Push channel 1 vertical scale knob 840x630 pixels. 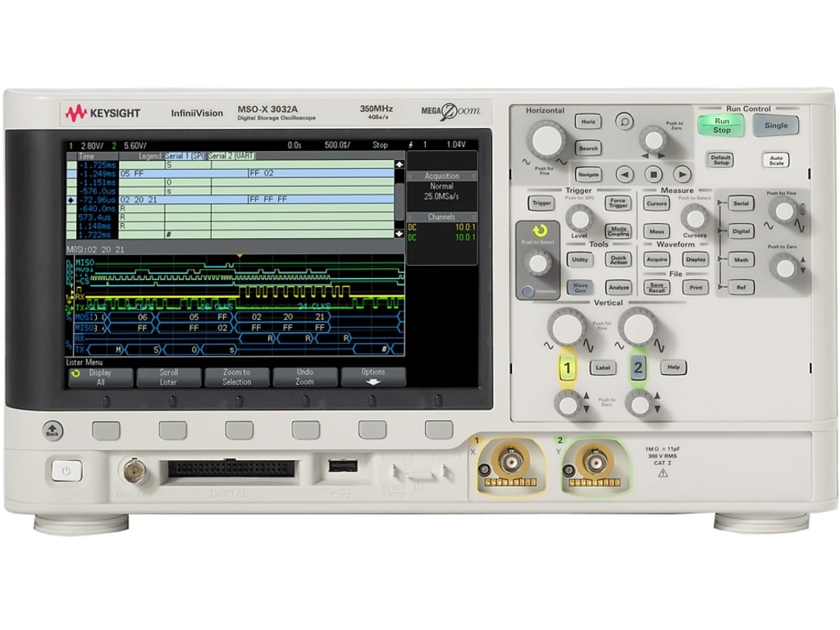[x=567, y=327]
